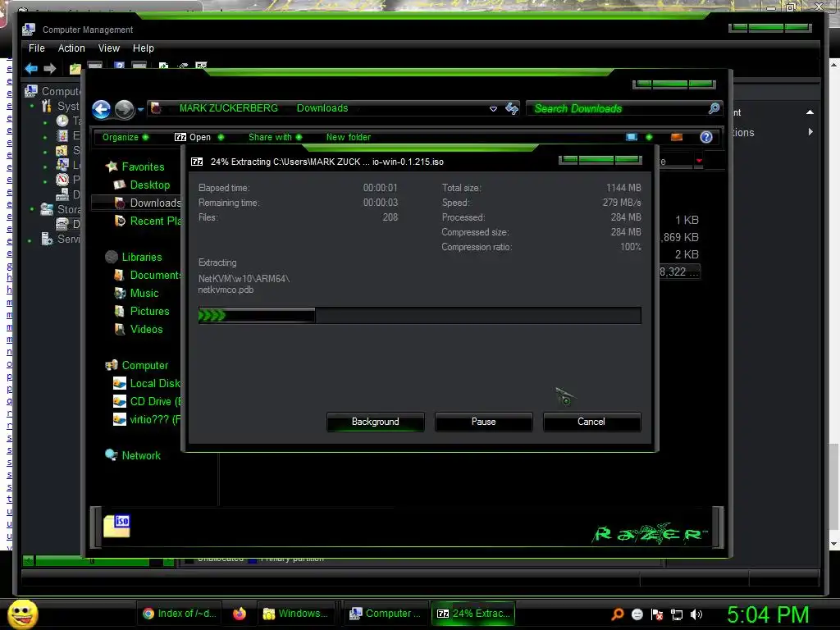Select Libraries in the navigation pane
The height and width of the screenshot is (630, 840).
pos(134,257)
